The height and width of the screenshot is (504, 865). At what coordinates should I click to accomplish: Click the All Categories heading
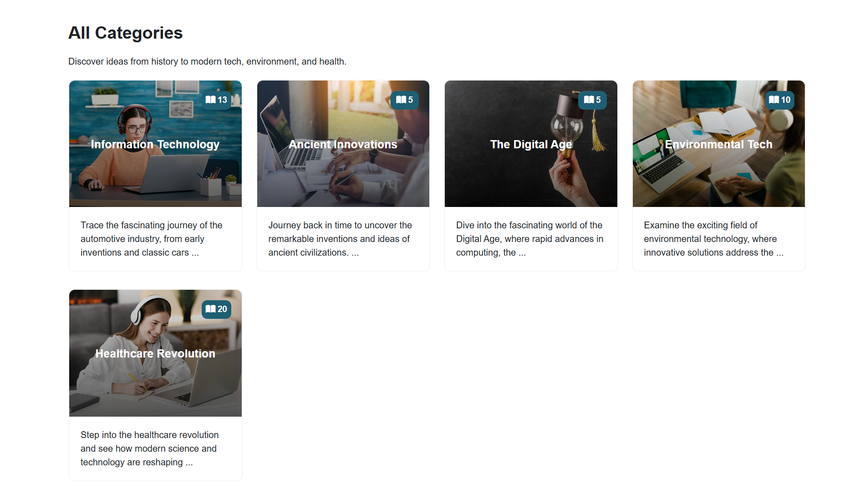pos(125,33)
